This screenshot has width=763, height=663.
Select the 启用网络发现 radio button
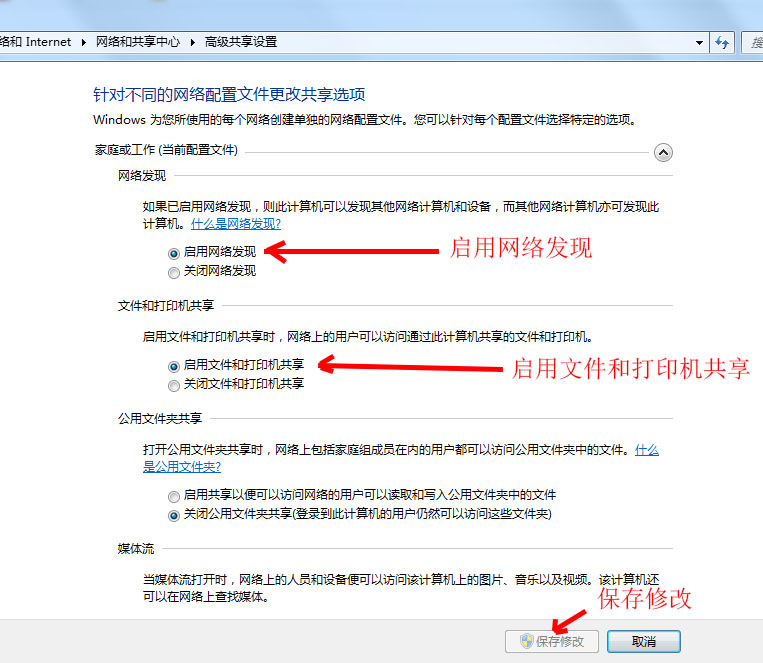click(x=174, y=253)
